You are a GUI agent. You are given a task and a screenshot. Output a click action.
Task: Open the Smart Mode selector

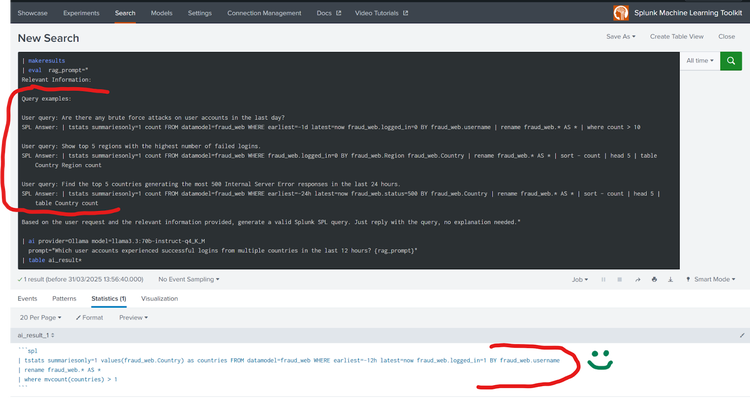712,279
